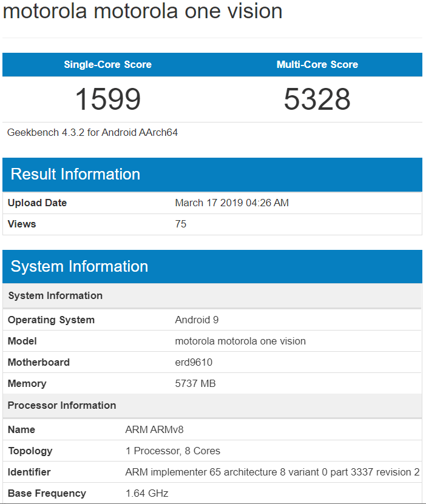Click the views count 75
The image size is (426, 504).
[181, 224]
